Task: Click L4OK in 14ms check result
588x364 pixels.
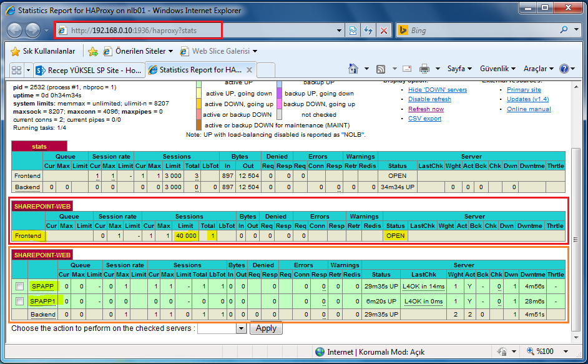Action: tap(423, 287)
